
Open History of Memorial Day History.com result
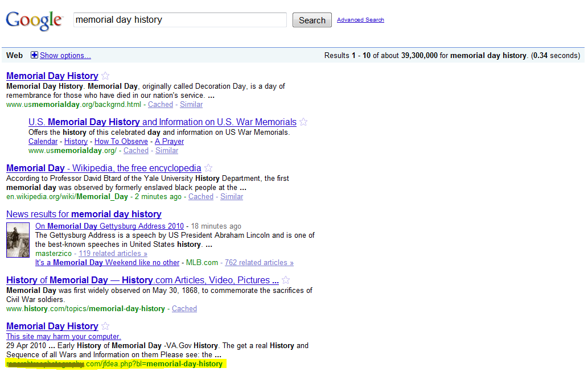pyautogui.click(x=142, y=280)
